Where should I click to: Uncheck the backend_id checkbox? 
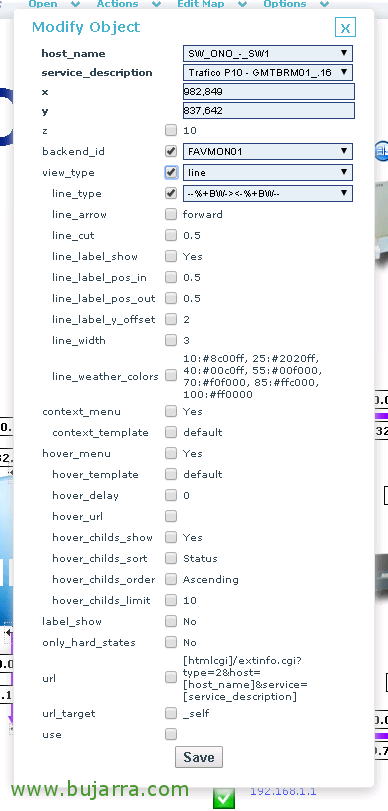(x=171, y=151)
